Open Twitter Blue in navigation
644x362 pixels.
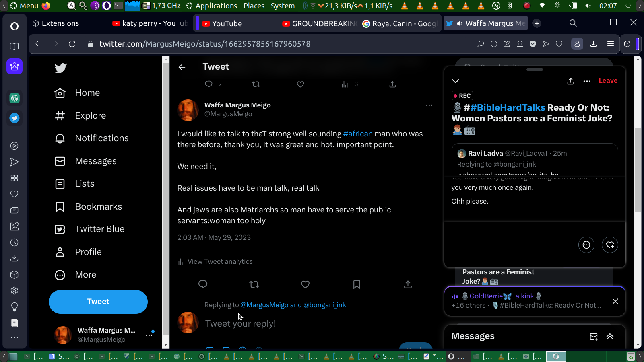tap(90, 229)
